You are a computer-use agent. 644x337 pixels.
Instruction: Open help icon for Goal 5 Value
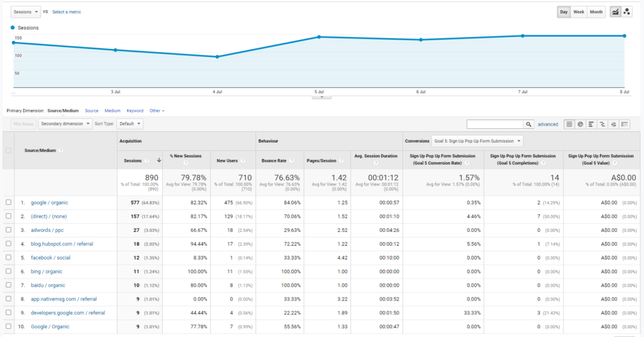[x=614, y=163]
